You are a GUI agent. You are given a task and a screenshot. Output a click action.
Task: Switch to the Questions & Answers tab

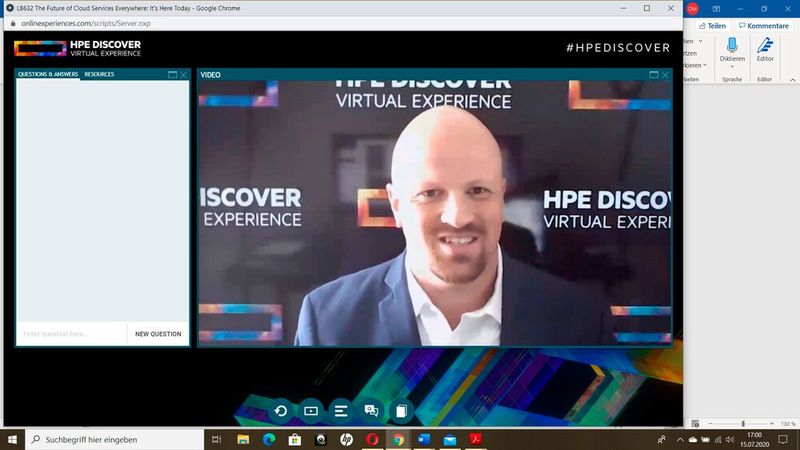(48, 74)
